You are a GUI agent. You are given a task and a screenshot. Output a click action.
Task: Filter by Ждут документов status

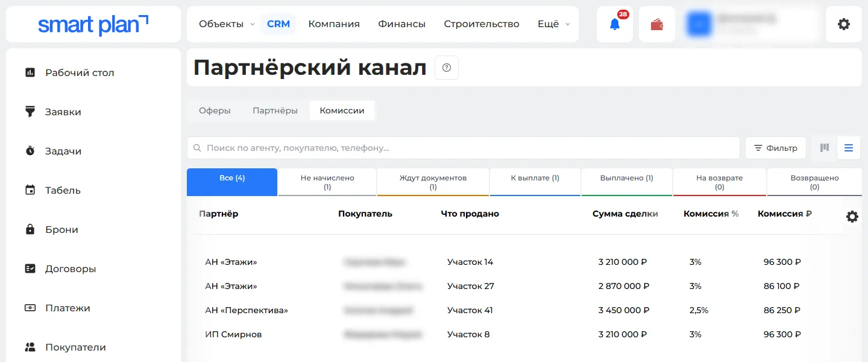[433, 182]
